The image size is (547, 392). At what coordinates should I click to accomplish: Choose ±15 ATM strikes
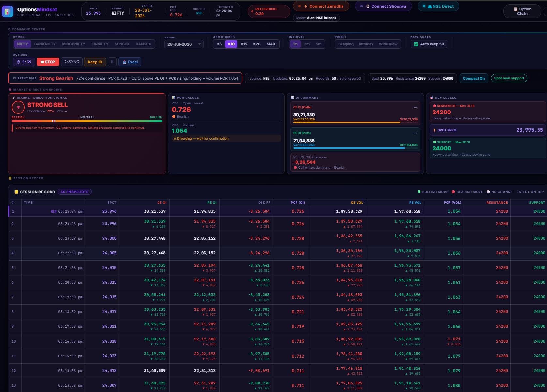tap(244, 44)
